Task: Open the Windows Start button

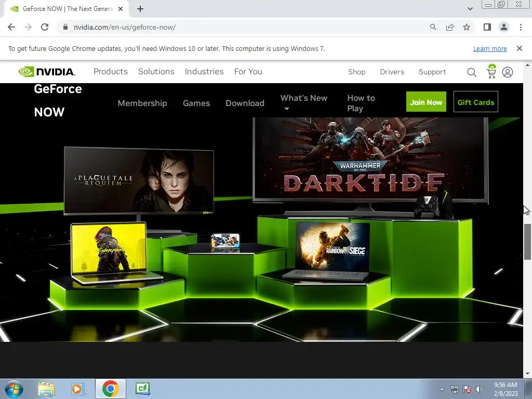Action: pos(14,389)
